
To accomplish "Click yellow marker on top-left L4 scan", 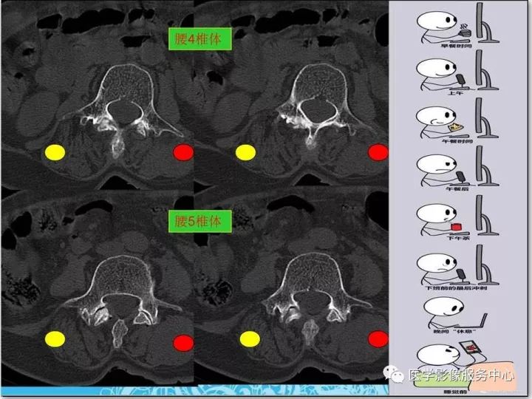I will pos(55,152).
